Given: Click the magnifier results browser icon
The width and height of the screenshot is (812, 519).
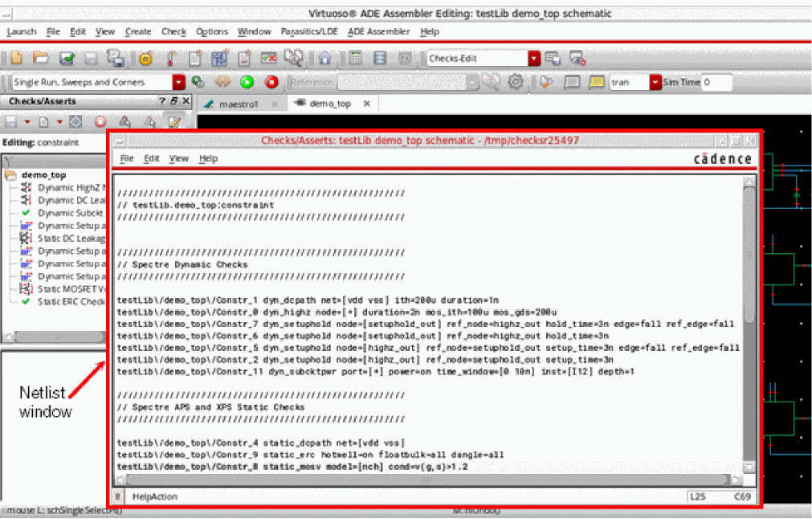Looking at the screenshot, I should click(293, 58).
